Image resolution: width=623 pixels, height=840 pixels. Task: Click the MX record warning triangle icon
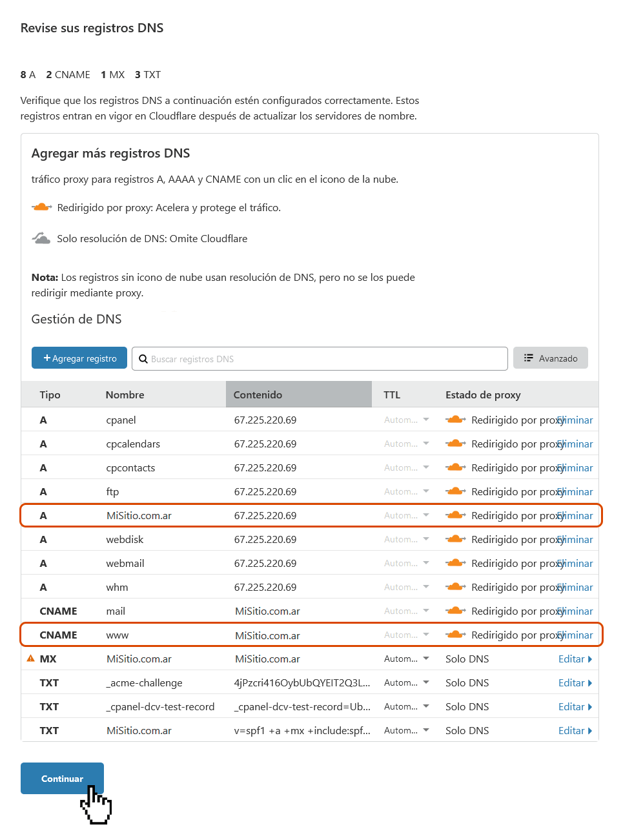(30, 659)
